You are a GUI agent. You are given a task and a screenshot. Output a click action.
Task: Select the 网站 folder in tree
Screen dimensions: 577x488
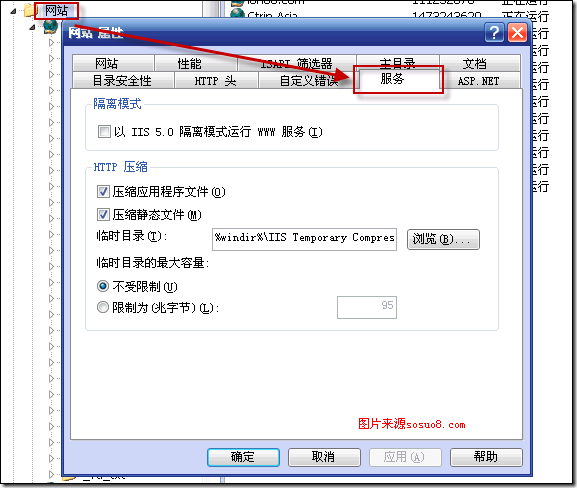coord(56,11)
